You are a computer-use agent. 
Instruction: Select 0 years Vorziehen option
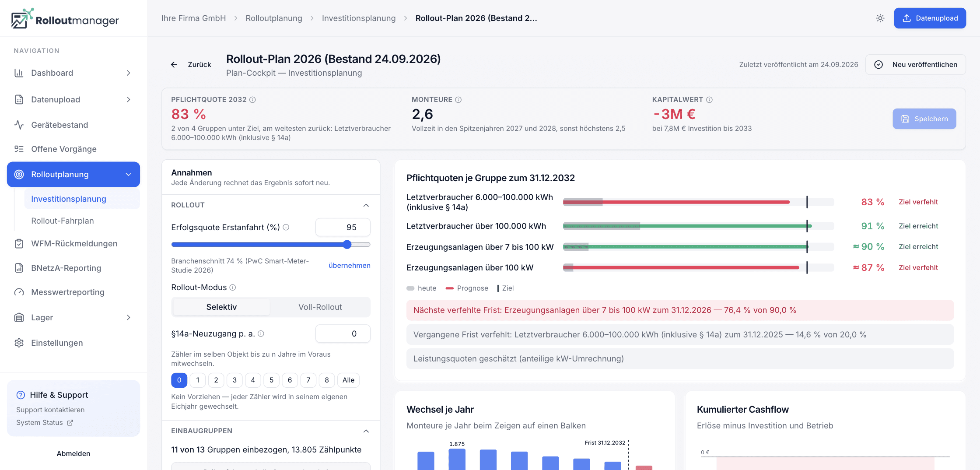[179, 380]
